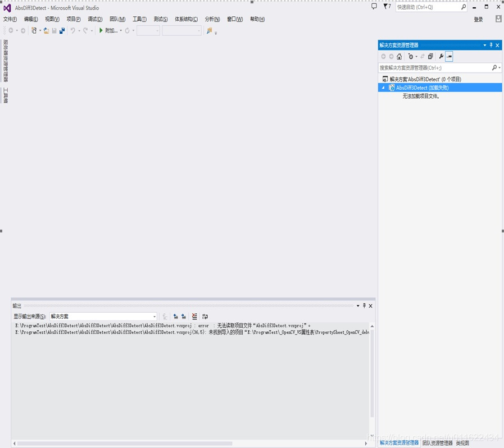Close the Solution Explorer panel
Screen dimensions: 504x448
pos(497,45)
